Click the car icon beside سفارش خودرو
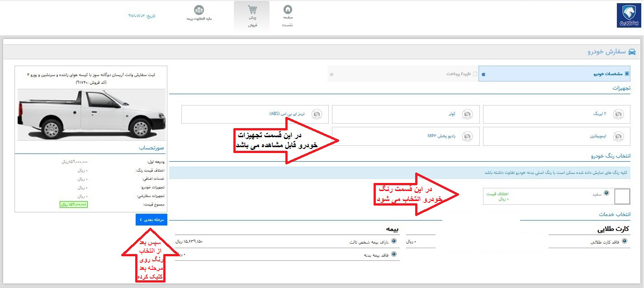Image resolution: width=644 pixels, height=288 pixels. [632, 52]
